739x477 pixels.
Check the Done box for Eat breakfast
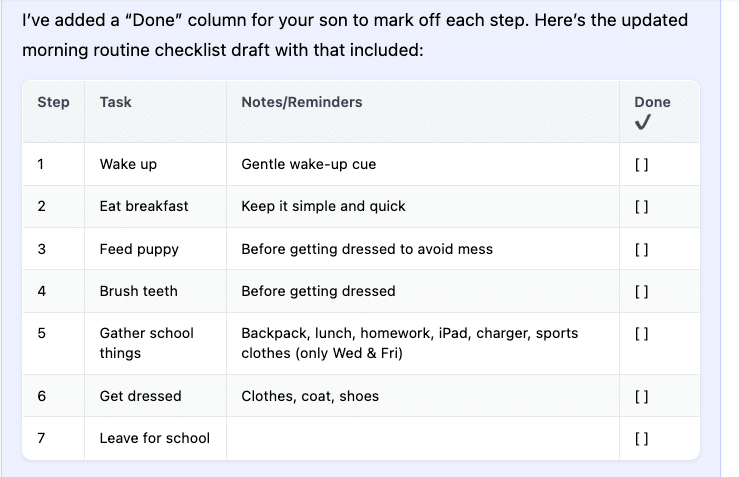pyautogui.click(x=642, y=207)
